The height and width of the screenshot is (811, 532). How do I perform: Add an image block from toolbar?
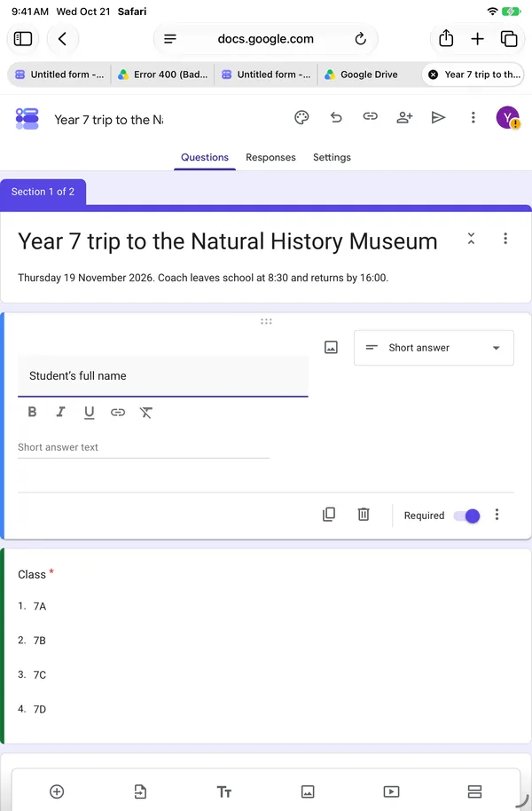[308, 791]
